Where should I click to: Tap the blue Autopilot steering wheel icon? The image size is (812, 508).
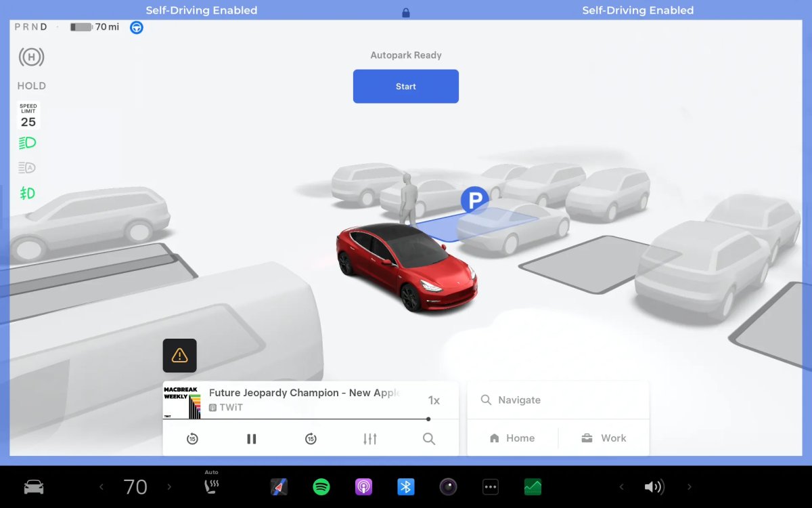pos(137,28)
